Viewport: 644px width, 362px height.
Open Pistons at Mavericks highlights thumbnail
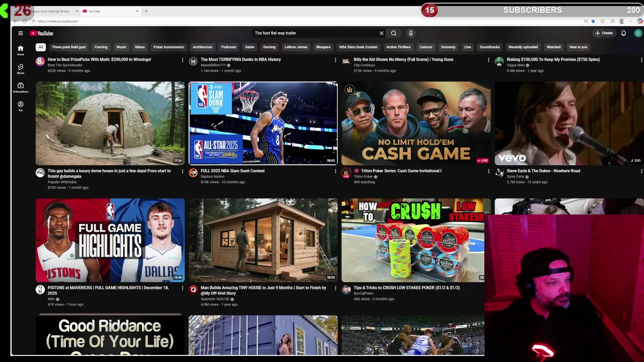click(x=110, y=240)
